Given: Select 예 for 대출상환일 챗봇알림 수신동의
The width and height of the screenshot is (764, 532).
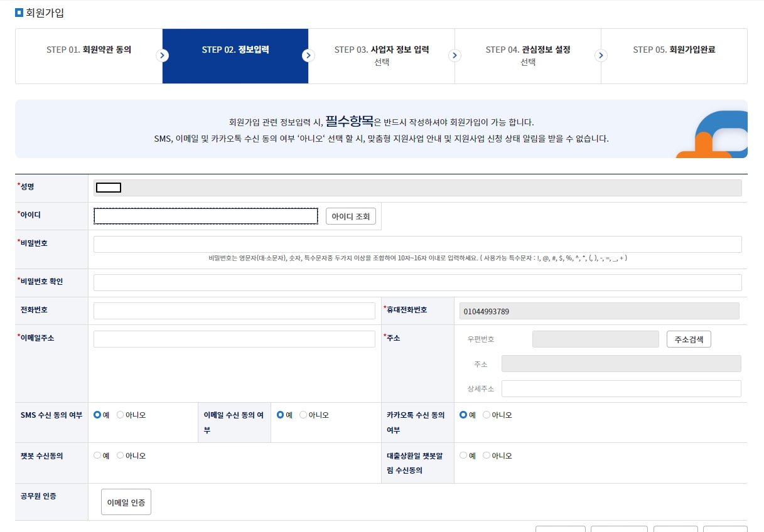Looking at the screenshot, I should 464,455.
